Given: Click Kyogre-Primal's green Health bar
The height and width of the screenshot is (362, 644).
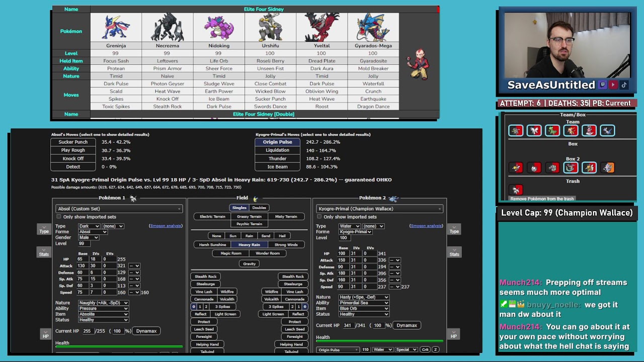Looking at the screenshot, I should pyautogui.click(x=380, y=341).
